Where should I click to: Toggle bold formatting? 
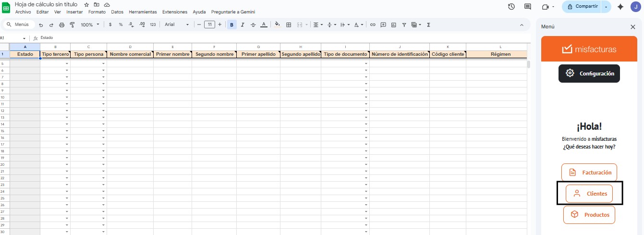[232, 25]
